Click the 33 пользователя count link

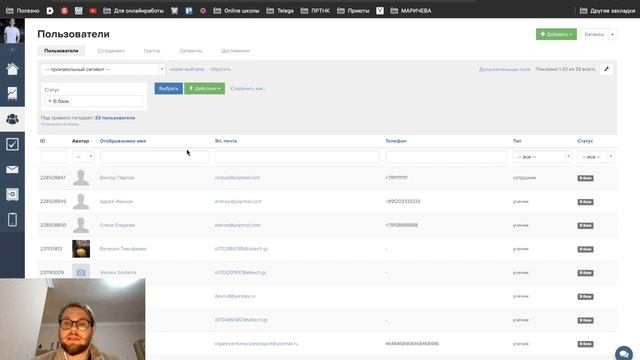(x=115, y=118)
